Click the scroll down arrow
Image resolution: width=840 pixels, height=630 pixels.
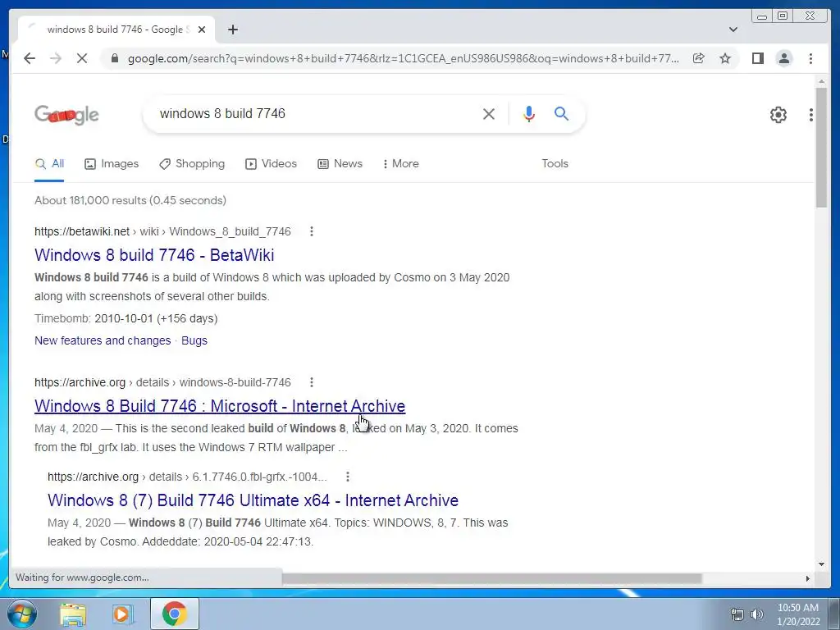(x=821, y=564)
